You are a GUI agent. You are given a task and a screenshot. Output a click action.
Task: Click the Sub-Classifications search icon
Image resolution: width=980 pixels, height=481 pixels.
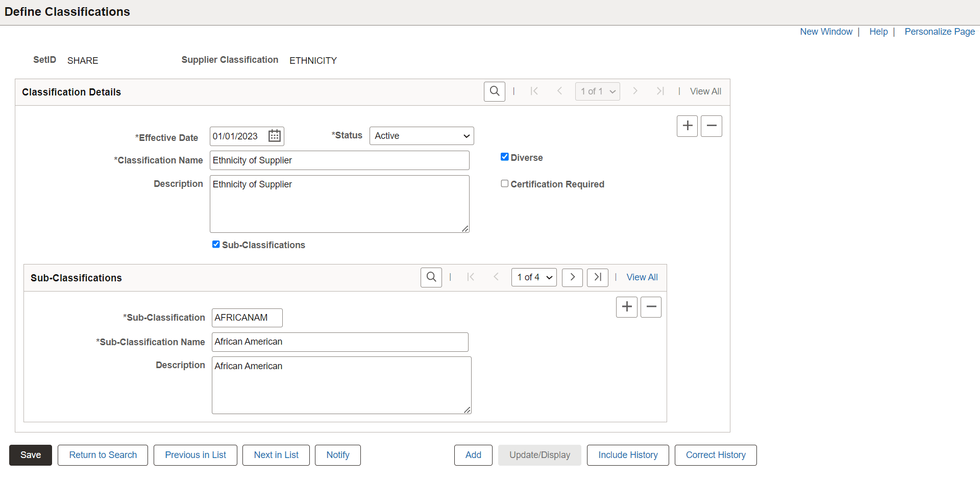coord(431,277)
